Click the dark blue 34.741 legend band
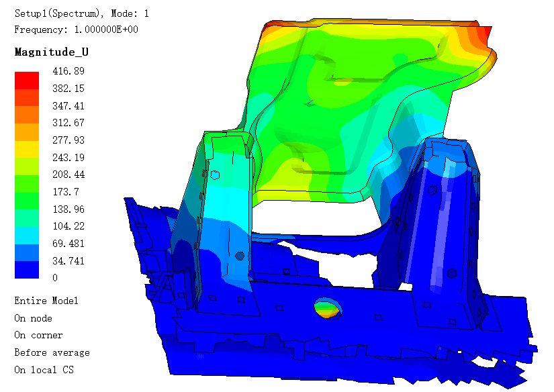The image size is (554, 392). pyautogui.click(x=27, y=270)
